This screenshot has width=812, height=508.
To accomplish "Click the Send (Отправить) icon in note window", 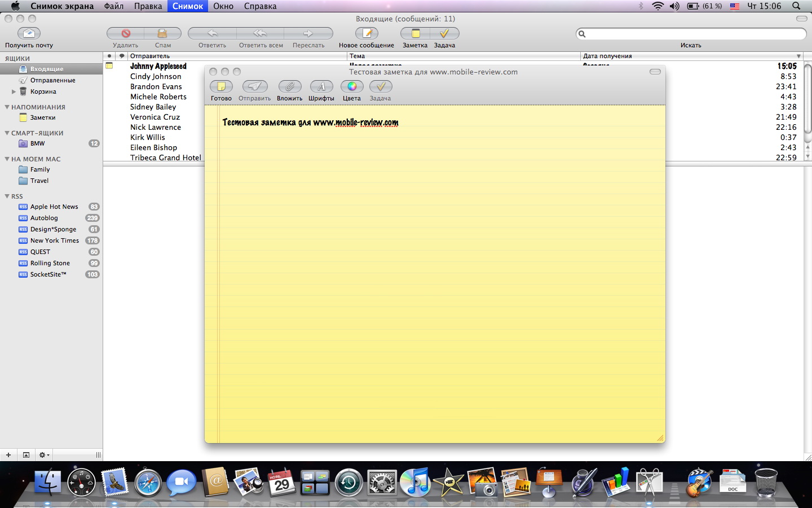I will coord(254,86).
